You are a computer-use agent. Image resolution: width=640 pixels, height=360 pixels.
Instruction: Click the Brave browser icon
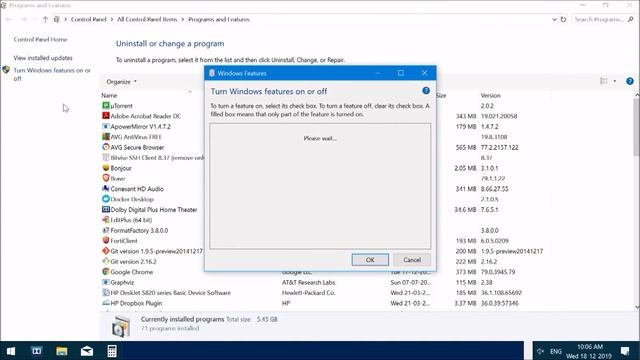point(106,178)
